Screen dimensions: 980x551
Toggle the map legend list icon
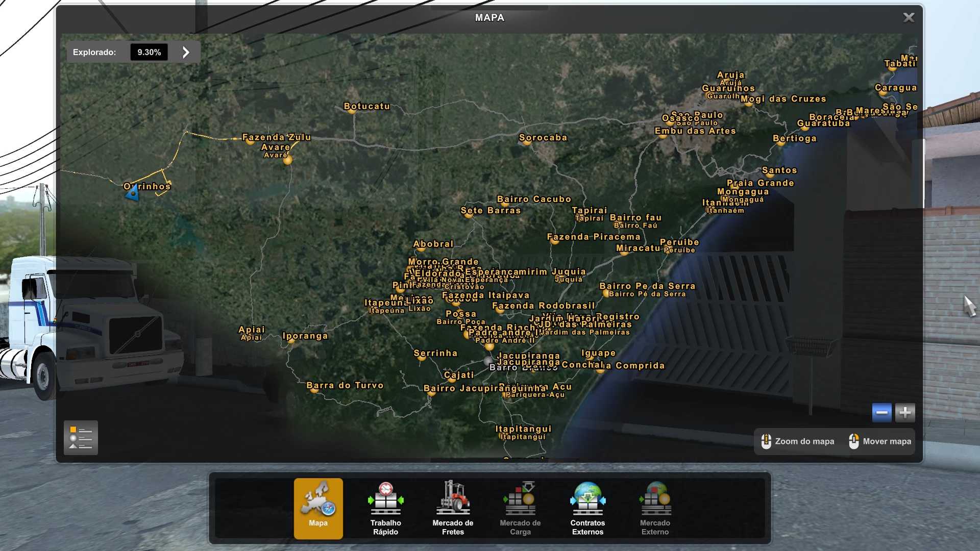[81, 438]
